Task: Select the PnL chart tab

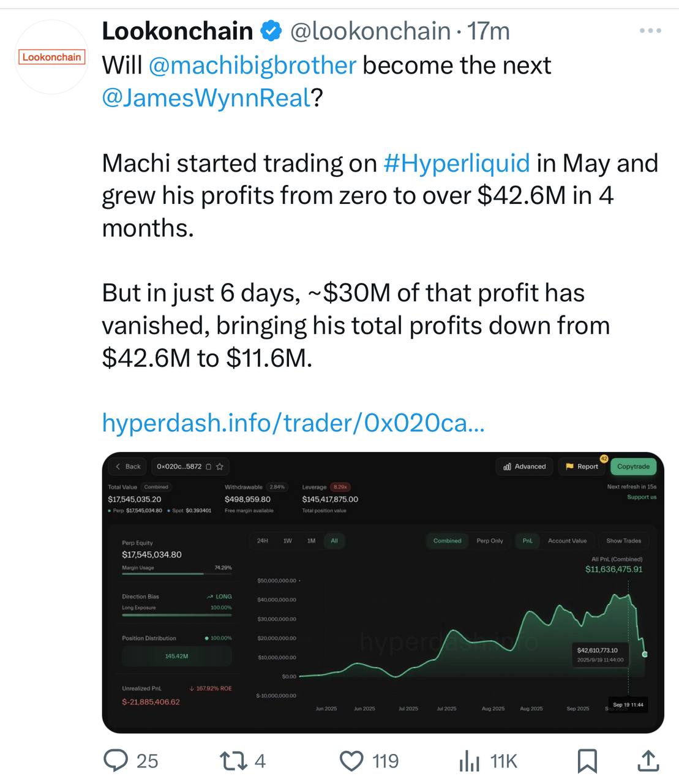Action: click(x=527, y=541)
